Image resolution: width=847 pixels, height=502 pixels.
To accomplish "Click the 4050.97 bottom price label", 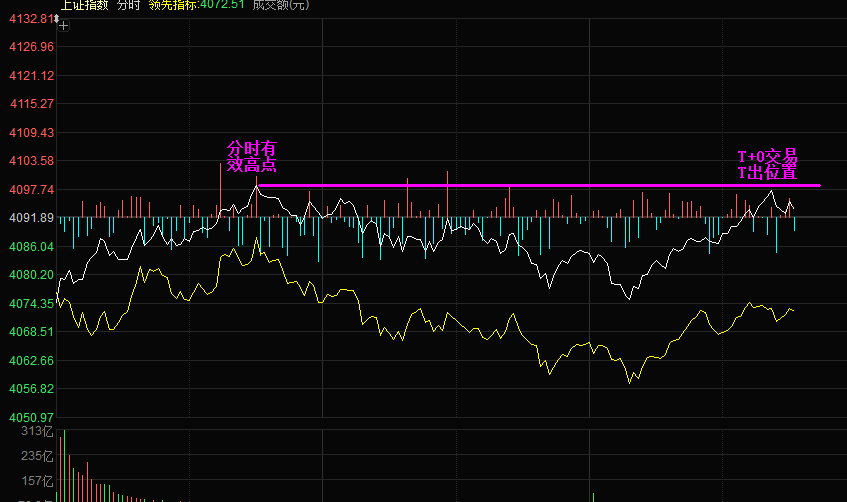I will pyautogui.click(x=31, y=418).
